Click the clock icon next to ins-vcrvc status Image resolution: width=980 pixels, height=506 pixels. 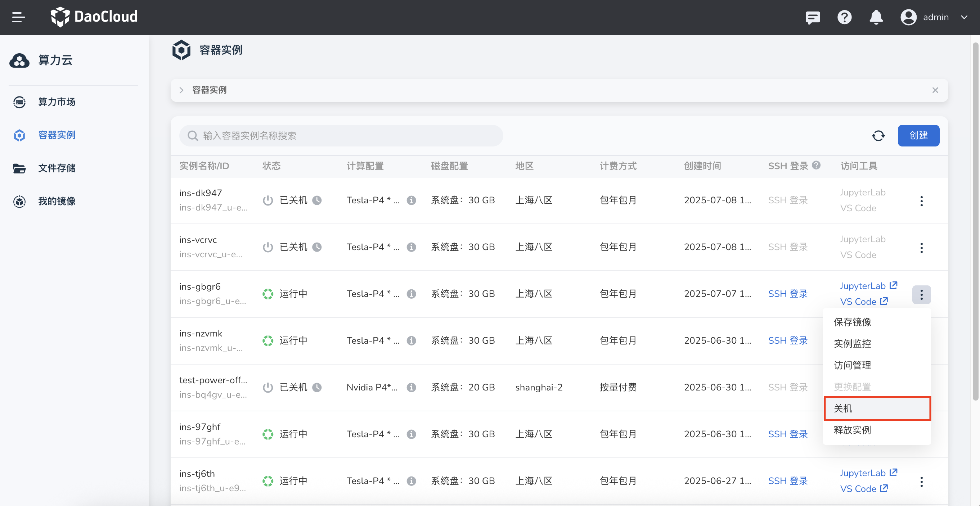pyautogui.click(x=317, y=247)
